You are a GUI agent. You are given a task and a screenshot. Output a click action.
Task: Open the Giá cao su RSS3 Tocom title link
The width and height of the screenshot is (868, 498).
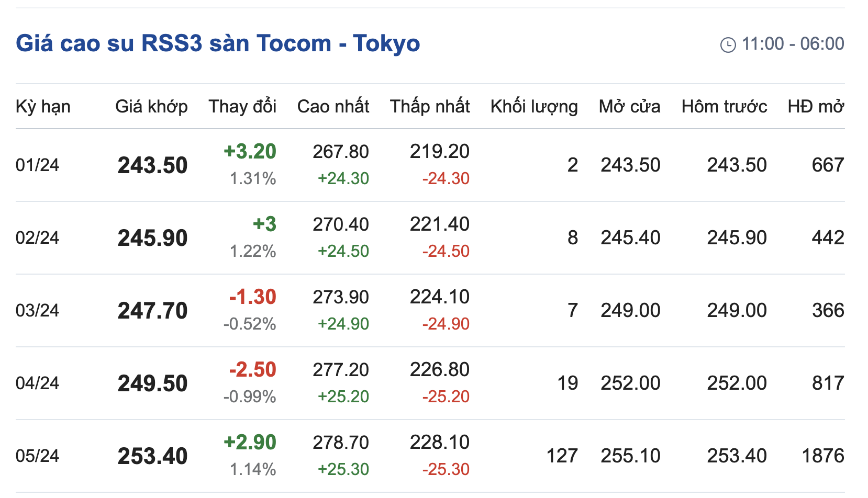click(x=218, y=43)
